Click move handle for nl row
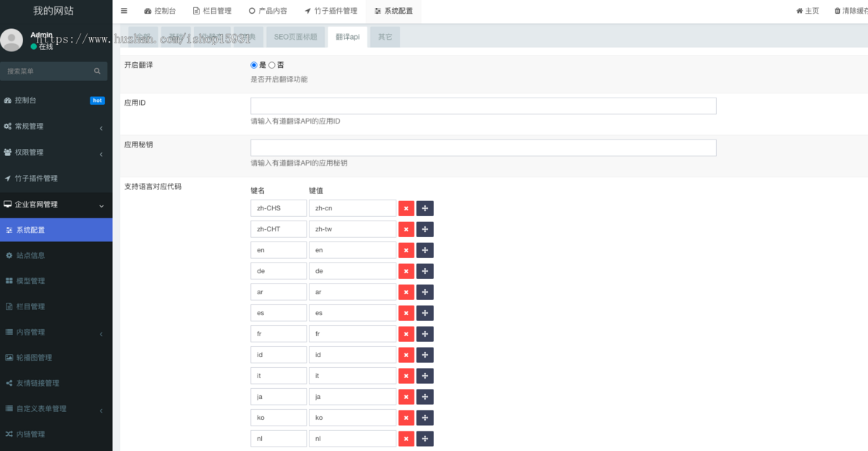868x451 pixels. (425, 439)
